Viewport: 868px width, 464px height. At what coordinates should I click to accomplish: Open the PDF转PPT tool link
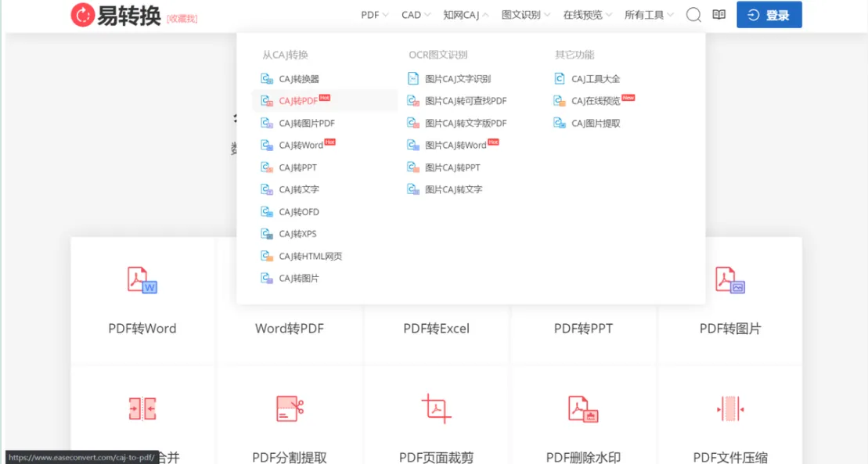tap(583, 329)
